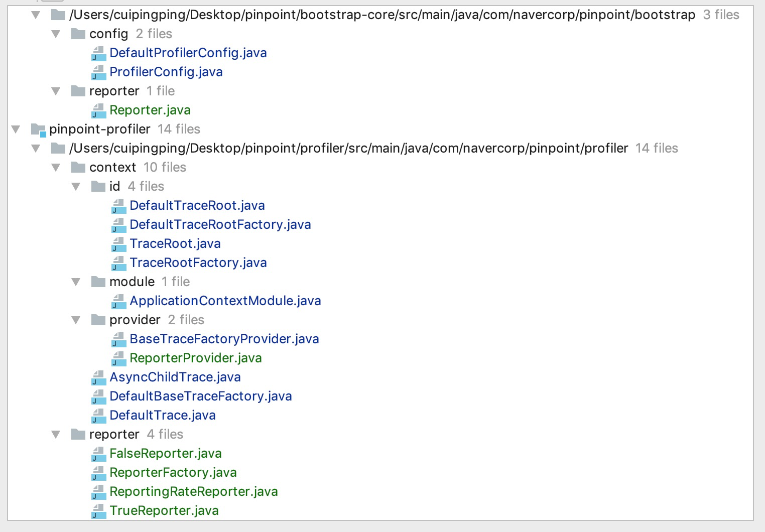
Task: Select DefaultBaseTraceFactory.java file name
Action: 201,396
